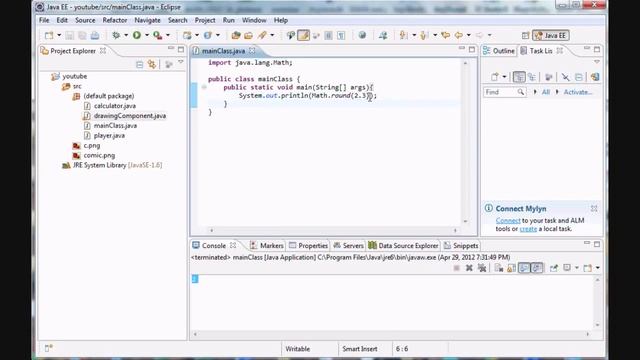
Task: Click the New file toolbar icon
Action: [x=49, y=36]
